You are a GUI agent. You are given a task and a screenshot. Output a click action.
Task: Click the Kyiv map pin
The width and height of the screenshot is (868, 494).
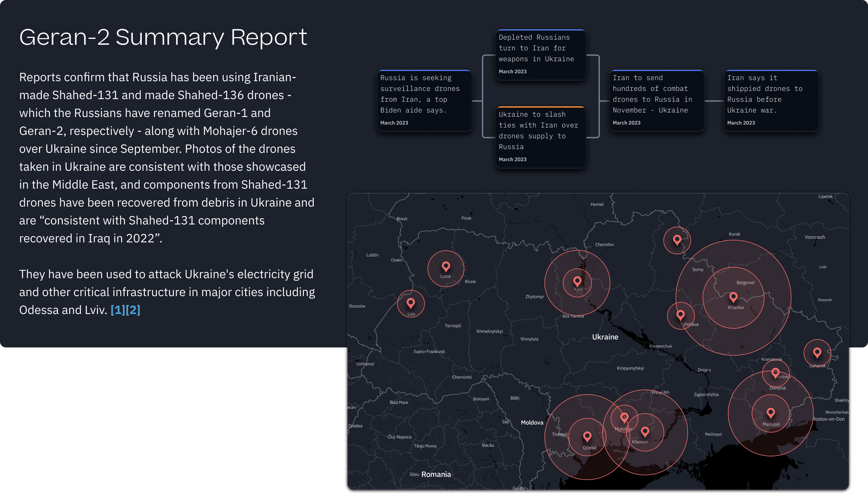click(x=577, y=281)
